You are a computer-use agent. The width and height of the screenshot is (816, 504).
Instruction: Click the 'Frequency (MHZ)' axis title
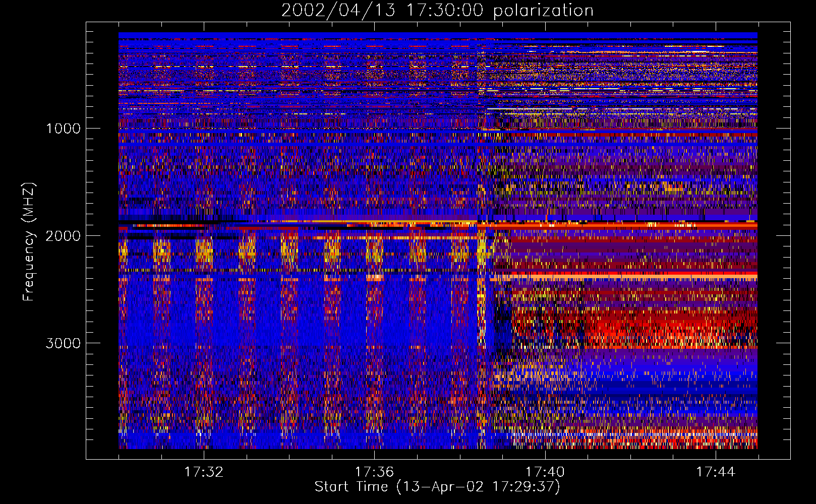point(29,242)
